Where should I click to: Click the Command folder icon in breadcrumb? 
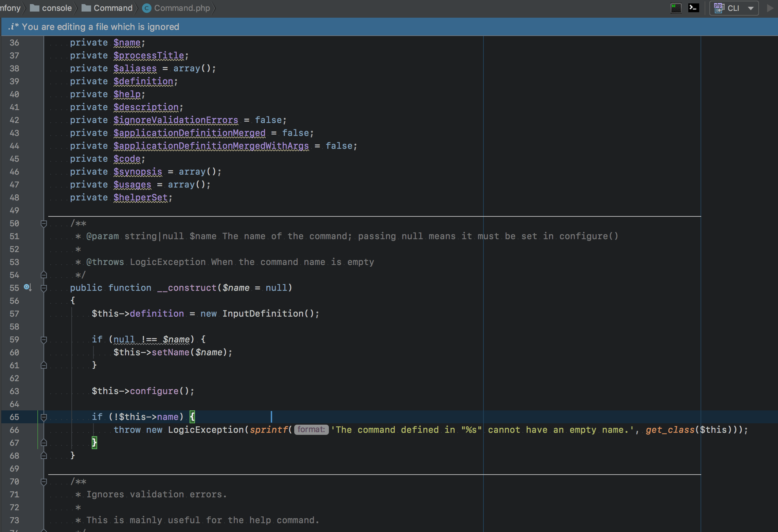coord(86,8)
